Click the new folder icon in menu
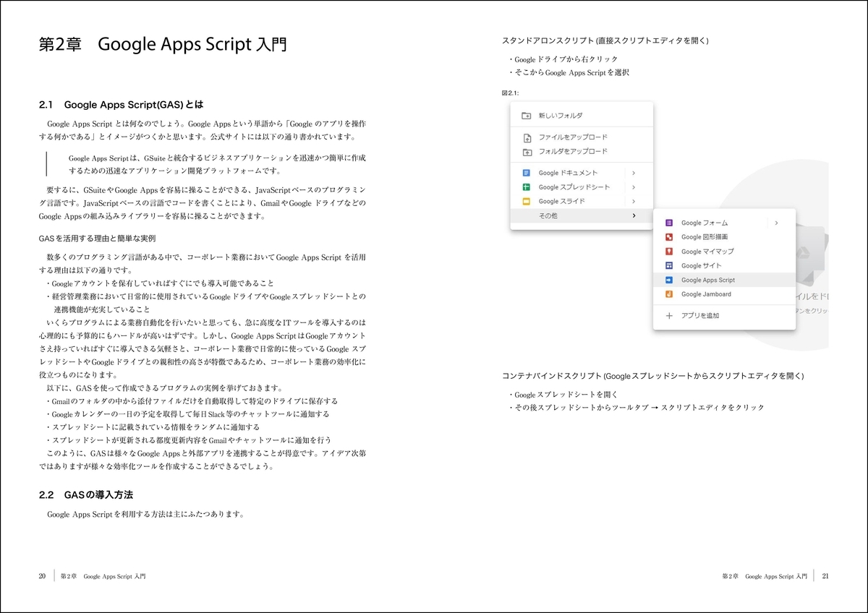Viewport: 868px width, 613px height. point(527,116)
